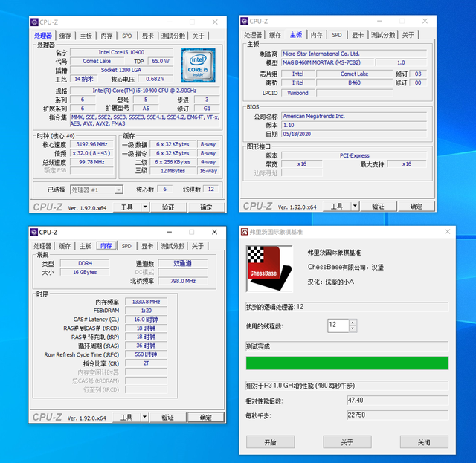Click BIOS date 05/18/2020 field
Viewport: 476px width, 463px height.
354,134
